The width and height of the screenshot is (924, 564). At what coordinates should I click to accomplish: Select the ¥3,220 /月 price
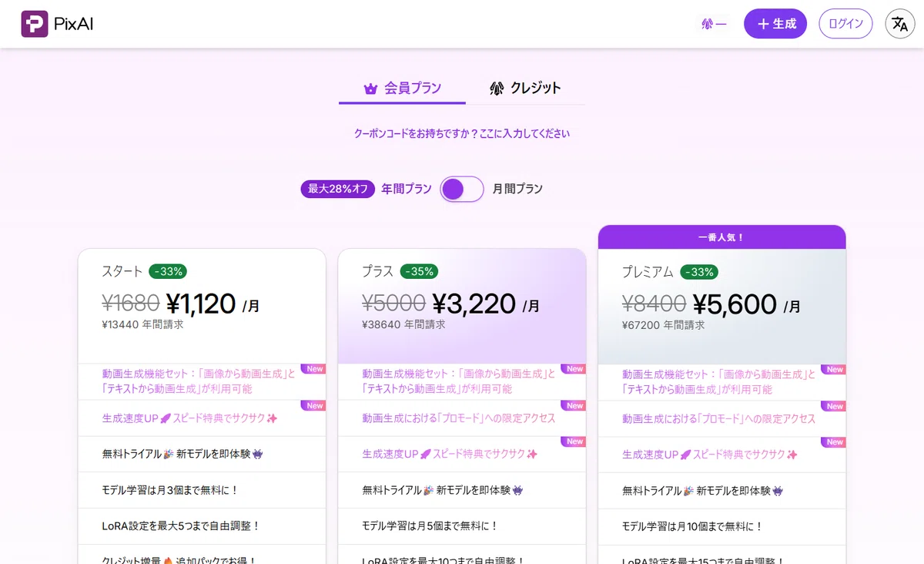pos(486,304)
